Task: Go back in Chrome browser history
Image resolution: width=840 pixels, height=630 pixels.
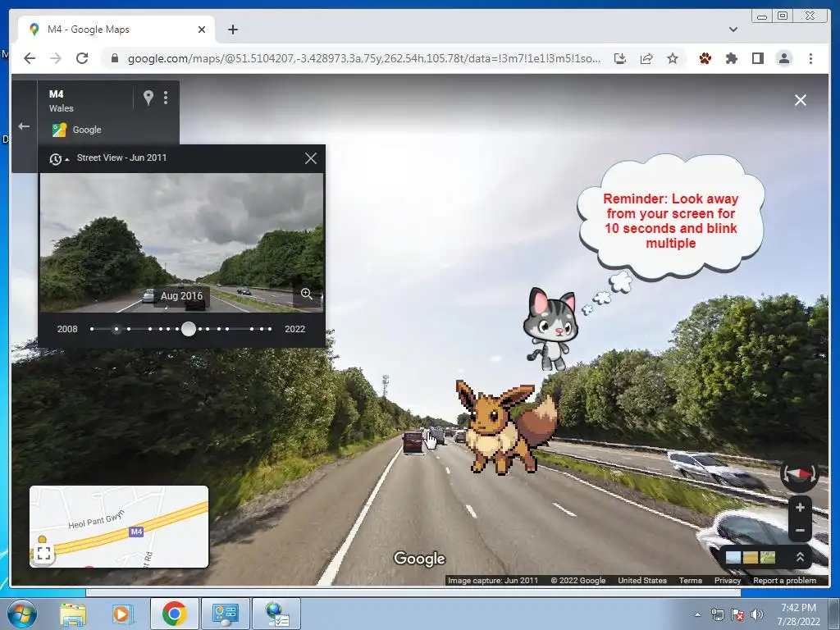Action: point(30,58)
